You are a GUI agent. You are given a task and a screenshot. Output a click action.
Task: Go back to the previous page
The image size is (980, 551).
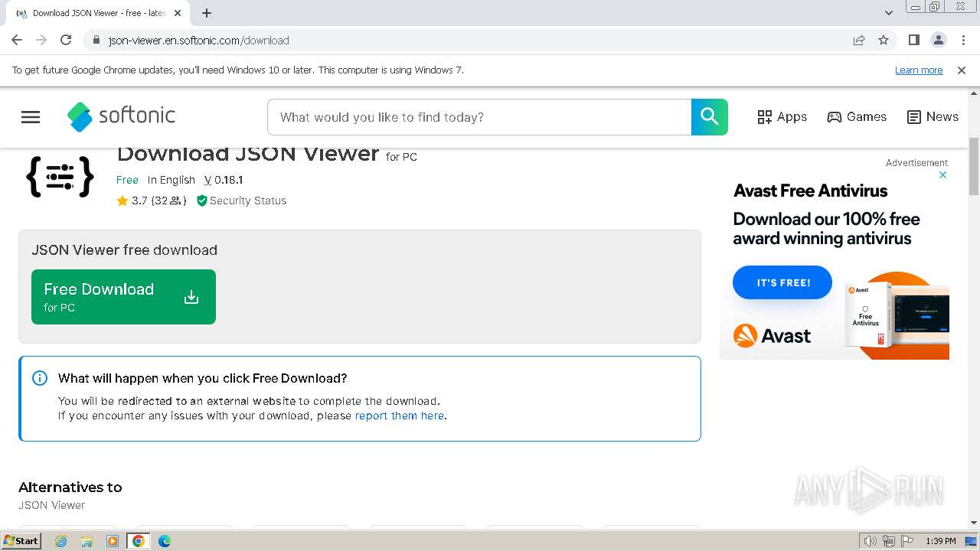point(17,41)
